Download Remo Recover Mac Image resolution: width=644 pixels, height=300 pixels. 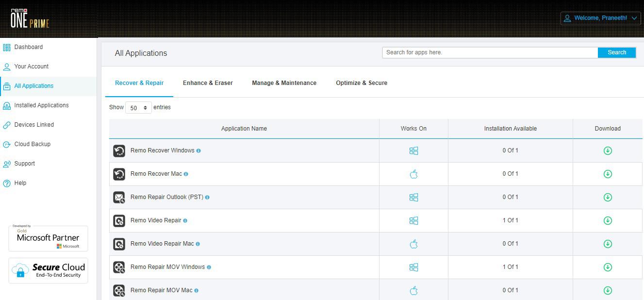608,174
